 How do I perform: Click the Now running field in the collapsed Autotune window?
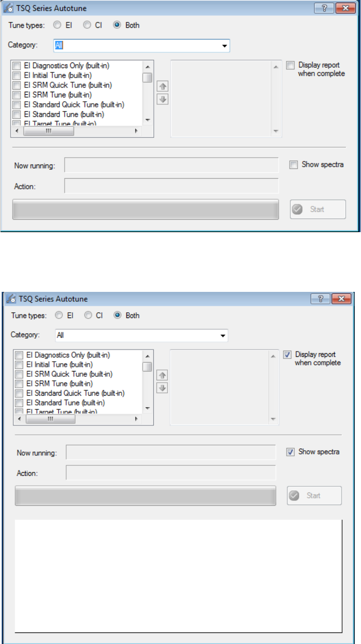click(171, 165)
